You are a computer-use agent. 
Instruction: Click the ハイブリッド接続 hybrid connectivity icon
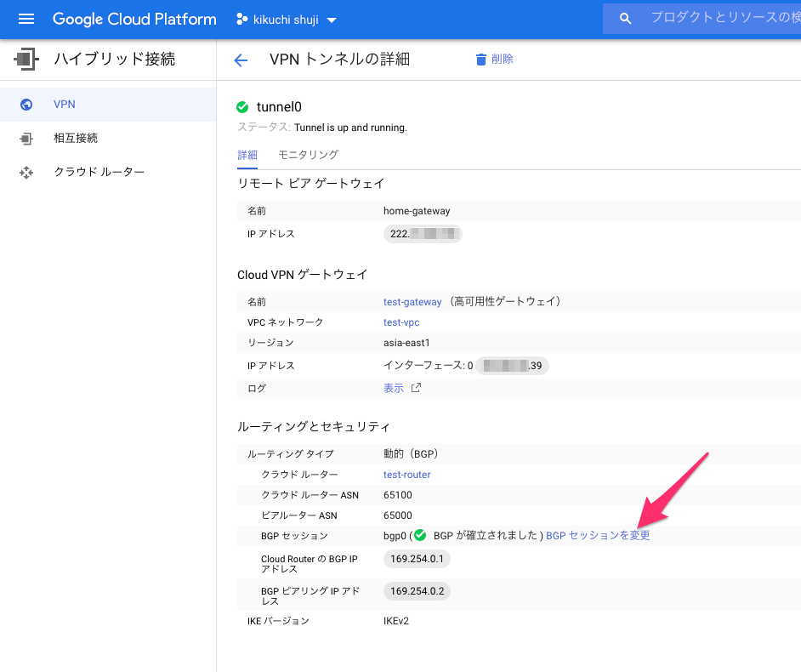(x=26, y=59)
